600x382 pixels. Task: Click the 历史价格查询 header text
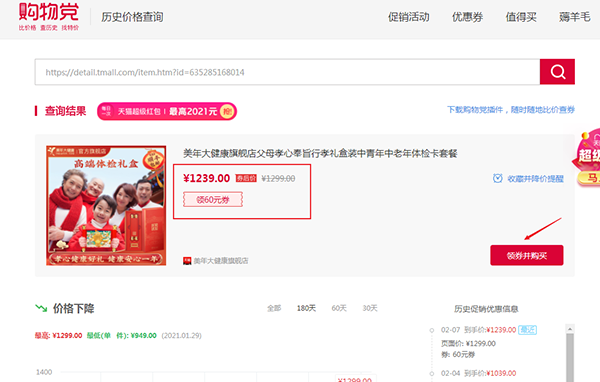click(132, 17)
